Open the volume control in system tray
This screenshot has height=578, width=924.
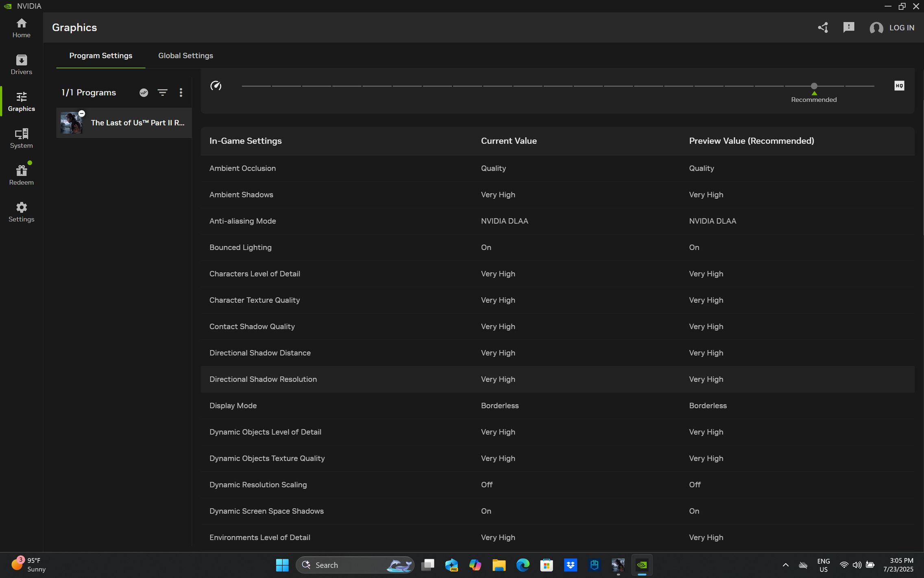pos(857,565)
